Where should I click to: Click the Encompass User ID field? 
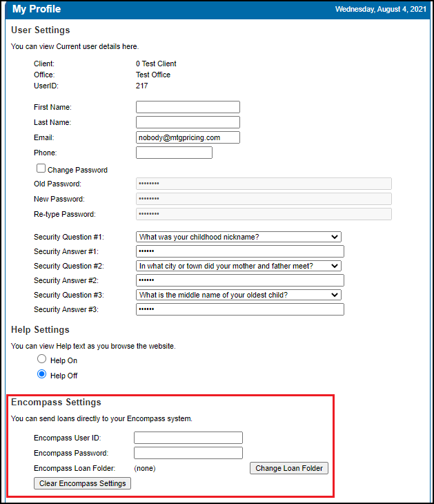point(188,438)
